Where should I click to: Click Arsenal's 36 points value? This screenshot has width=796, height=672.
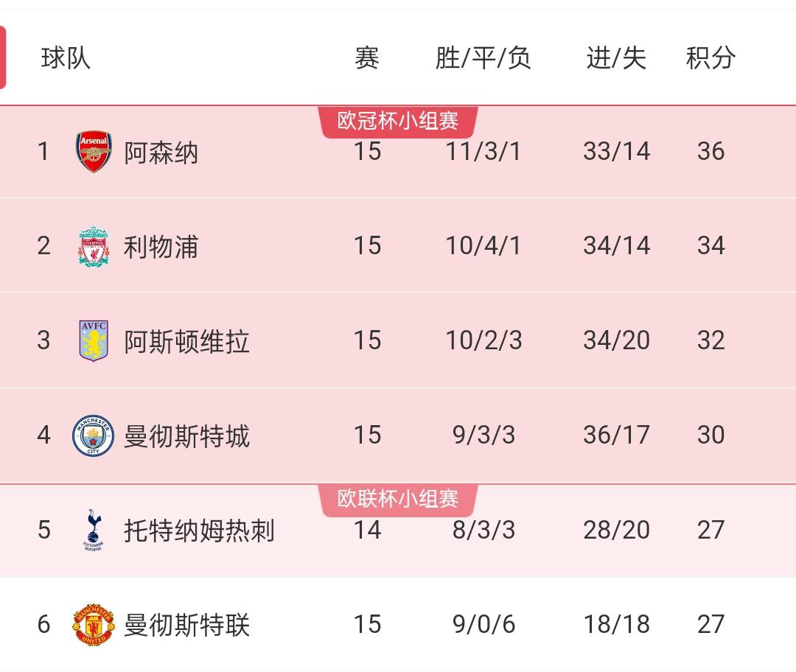(x=711, y=151)
